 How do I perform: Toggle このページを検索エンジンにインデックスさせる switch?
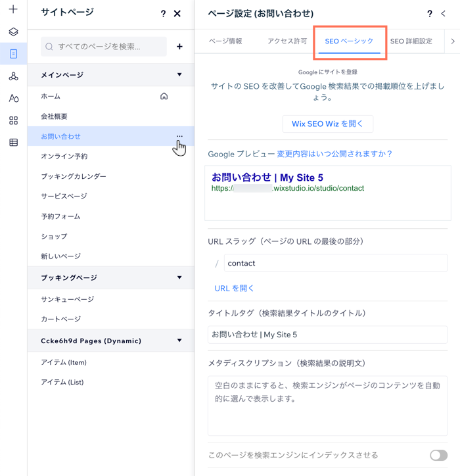438,455
